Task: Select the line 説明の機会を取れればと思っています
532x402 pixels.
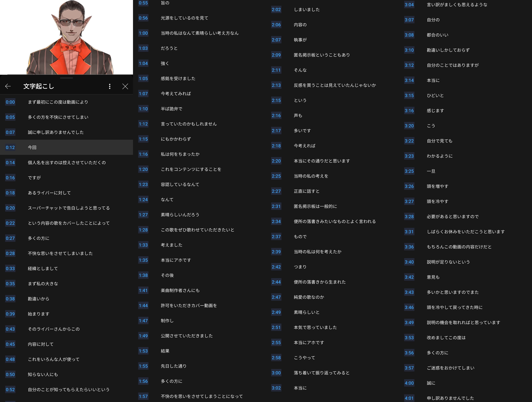Action: pos(463,323)
